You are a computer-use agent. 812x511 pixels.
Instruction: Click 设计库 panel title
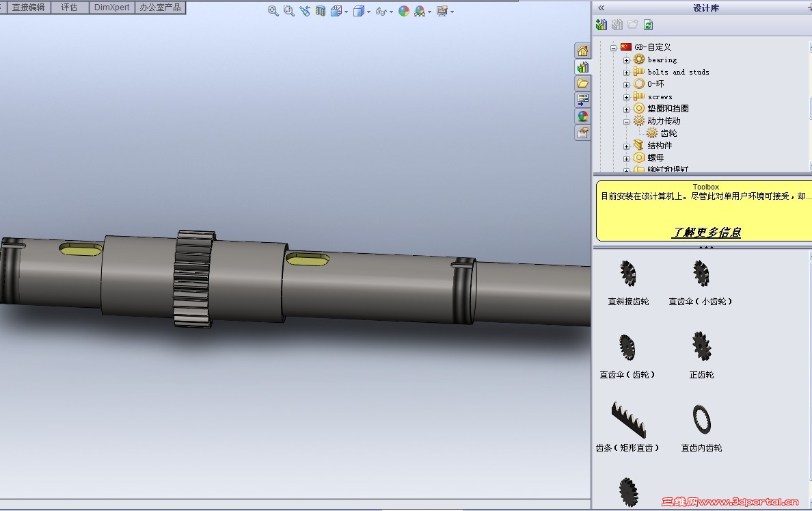(x=706, y=8)
